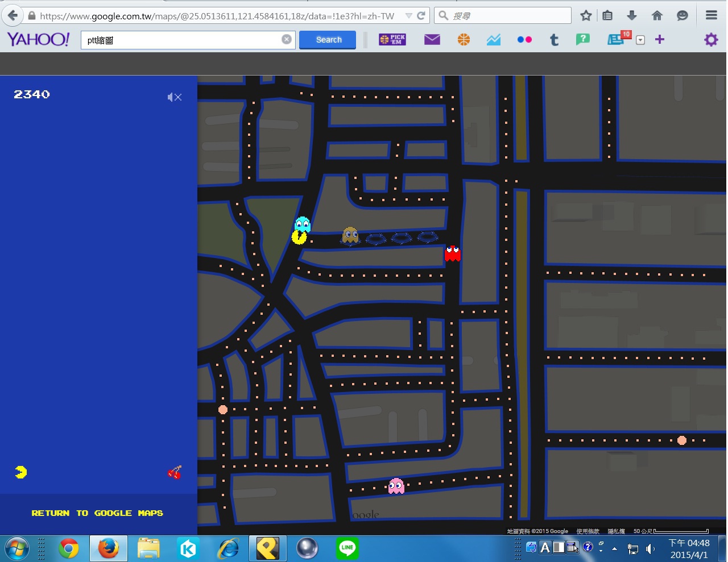Image resolution: width=728 pixels, height=562 pixels.
Task: Click the 50 meter map scale
Action: tap(671, 531)
